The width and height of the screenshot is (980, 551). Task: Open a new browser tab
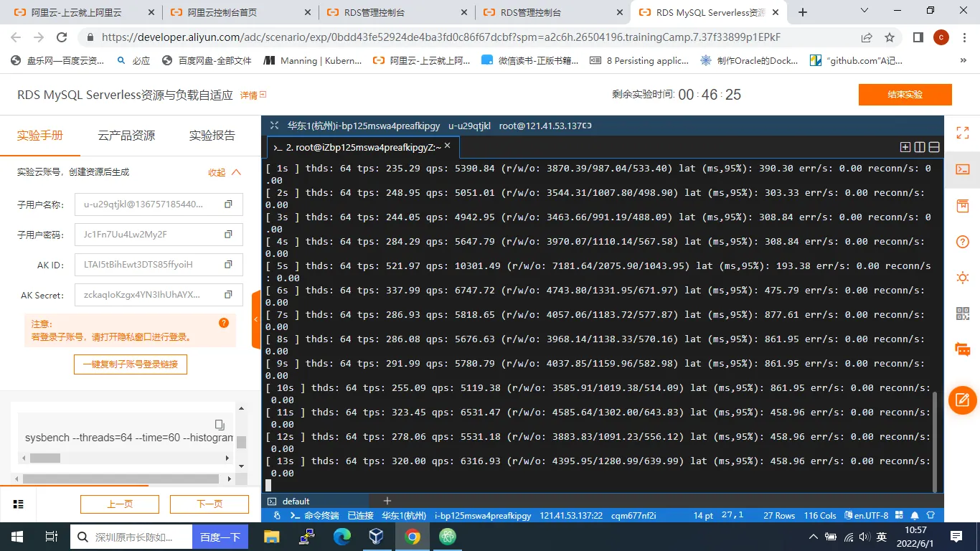coord(803,12)
